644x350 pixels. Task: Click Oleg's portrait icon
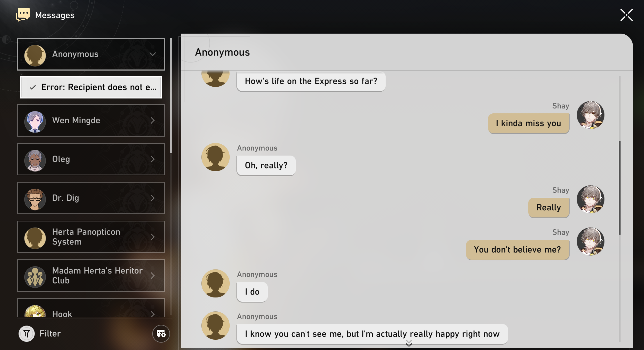pyautogui.click(x=35, y=160)
